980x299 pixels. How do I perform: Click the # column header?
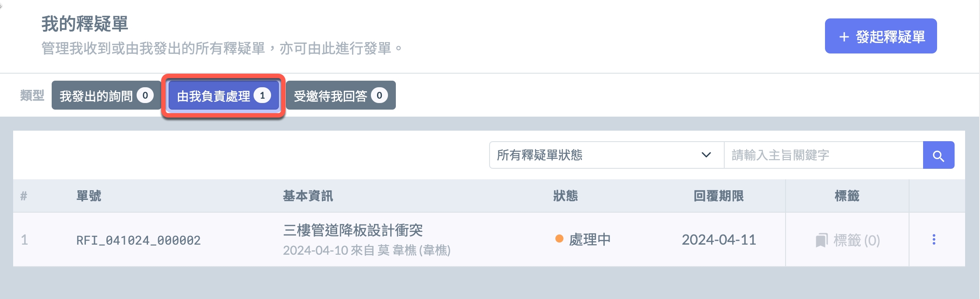(24, 196)
